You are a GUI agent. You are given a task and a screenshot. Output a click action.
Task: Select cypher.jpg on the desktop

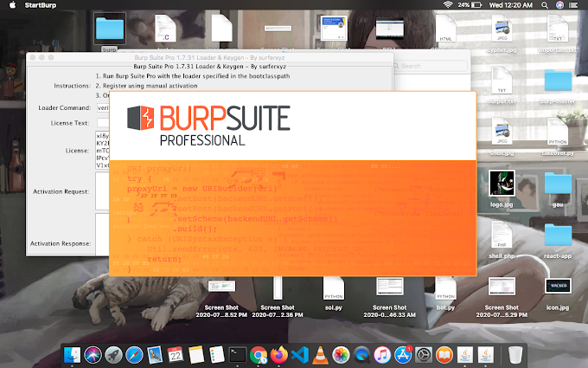(502, 29)
